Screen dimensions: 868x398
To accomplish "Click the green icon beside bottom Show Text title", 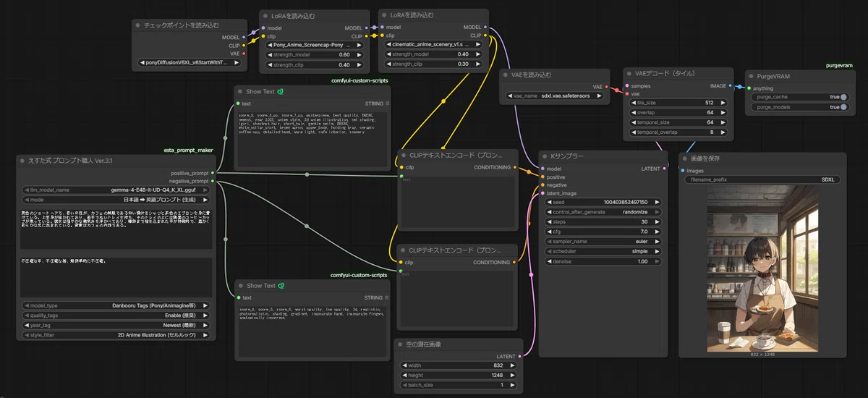I will point(279,286).
